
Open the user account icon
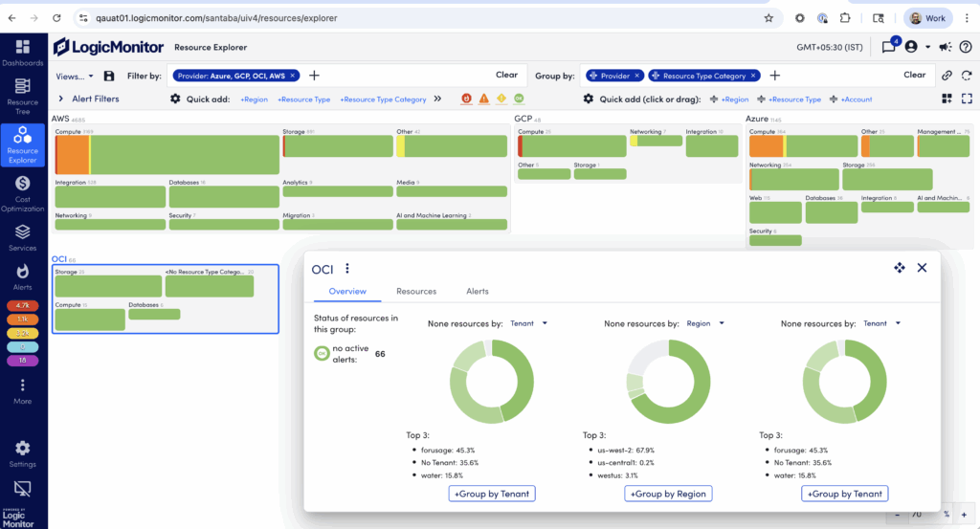(x=911, y=47)
